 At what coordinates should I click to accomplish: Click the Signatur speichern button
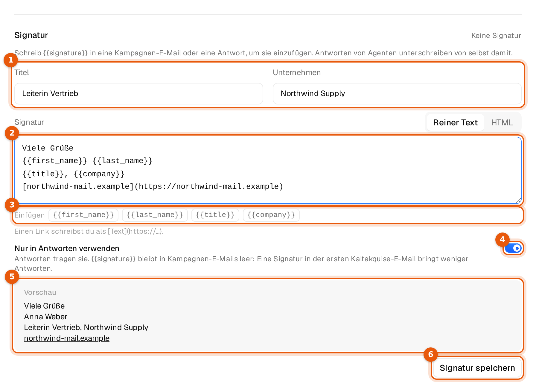click(x=477, y=368)
